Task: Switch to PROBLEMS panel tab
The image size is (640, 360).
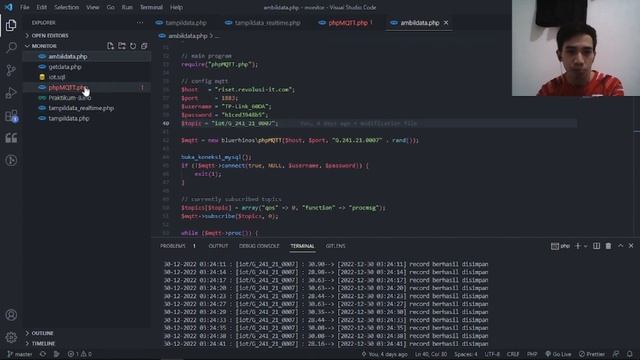Action: pyautogui.click(x=173, y=246)
